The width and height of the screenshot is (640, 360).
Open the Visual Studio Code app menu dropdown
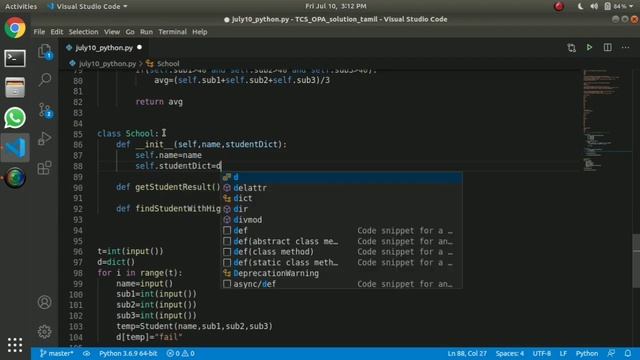tap(87, 6)
